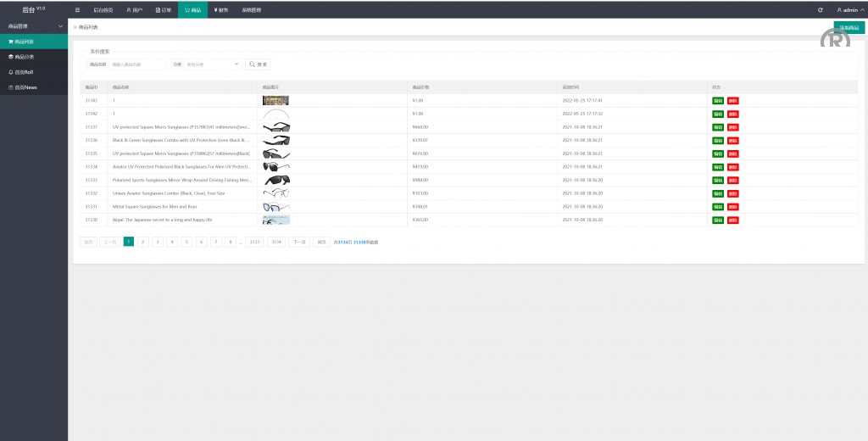The image size is (868, 441).
Task: Open 商品分类 in the sidebar
Action: click(x=34, y=57)
